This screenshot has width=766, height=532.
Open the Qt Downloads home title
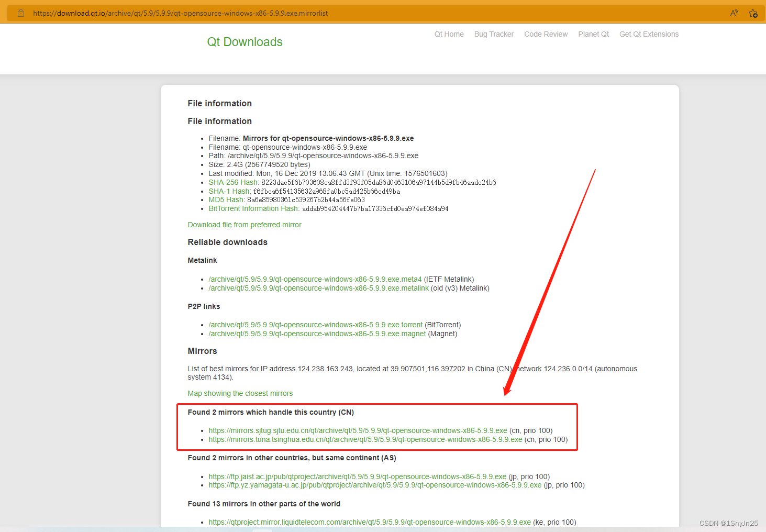pos(245,42)
